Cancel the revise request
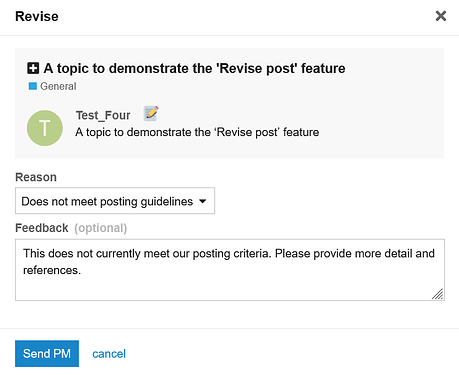This screenshot has width=459, height=375. (109, 354)
